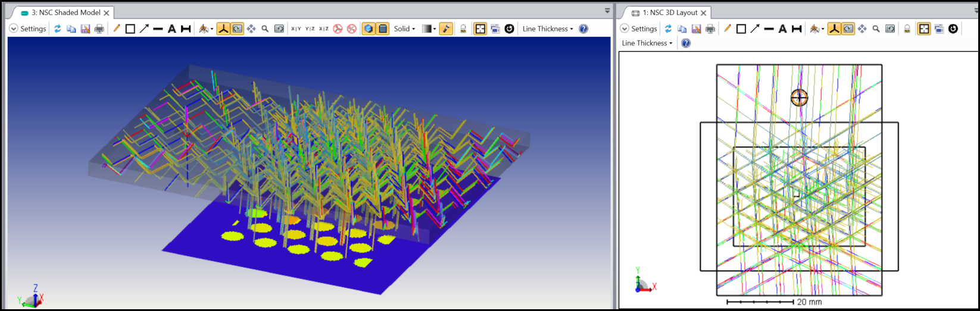
Task: Toggle the flashlight lighting button
Action: [x=446, y=29]
